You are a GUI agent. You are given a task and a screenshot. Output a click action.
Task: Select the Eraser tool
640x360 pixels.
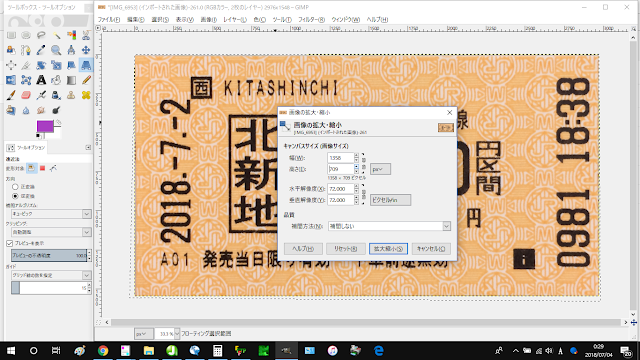point(26,95)
